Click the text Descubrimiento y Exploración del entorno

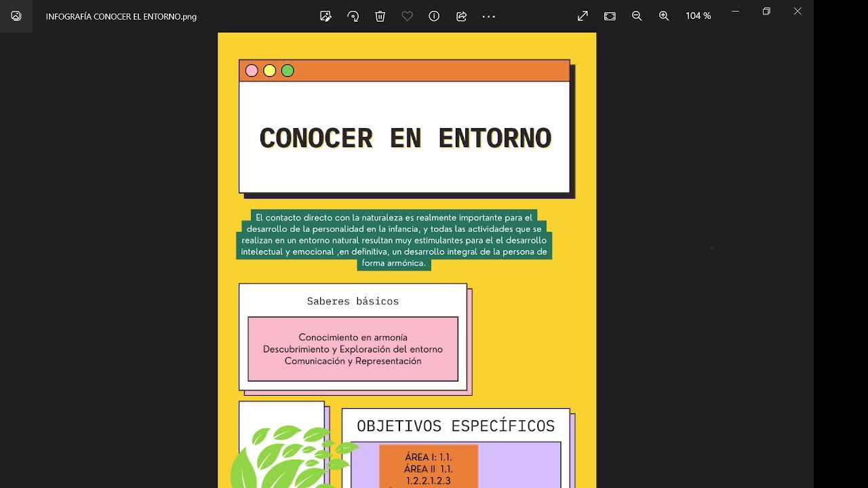[x=353, y=349]
